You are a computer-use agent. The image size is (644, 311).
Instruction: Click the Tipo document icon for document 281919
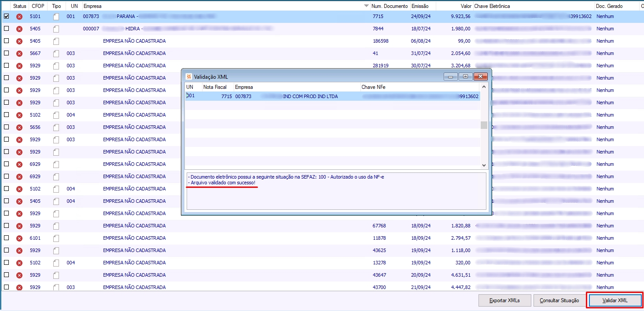point(56,66)
